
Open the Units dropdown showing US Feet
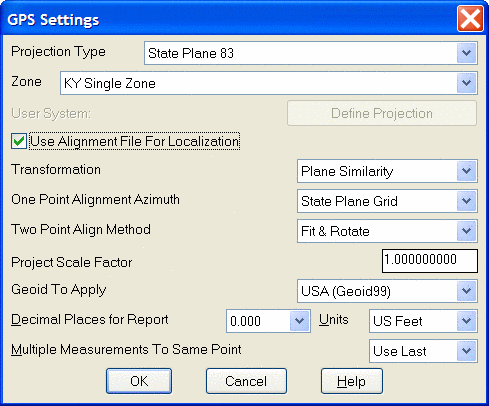pos(466,321)
